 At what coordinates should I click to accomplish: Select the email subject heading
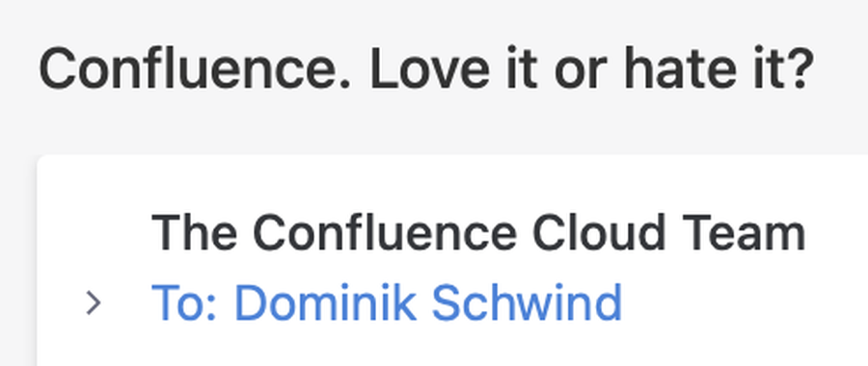[426, 69]
